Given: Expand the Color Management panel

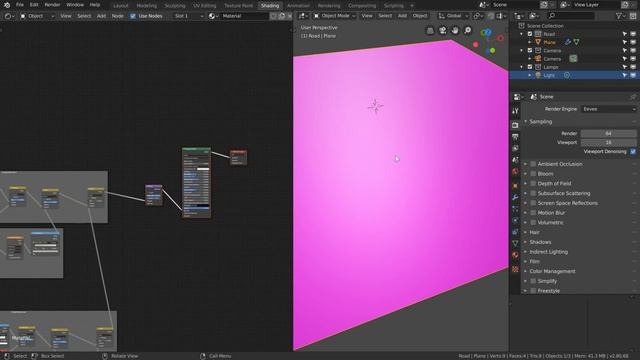Looking at the screenshot, I should 552,271.
